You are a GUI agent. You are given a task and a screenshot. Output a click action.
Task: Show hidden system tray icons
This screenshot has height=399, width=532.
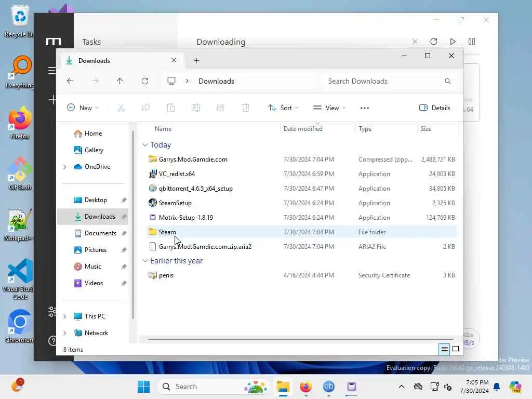(402, 387)
